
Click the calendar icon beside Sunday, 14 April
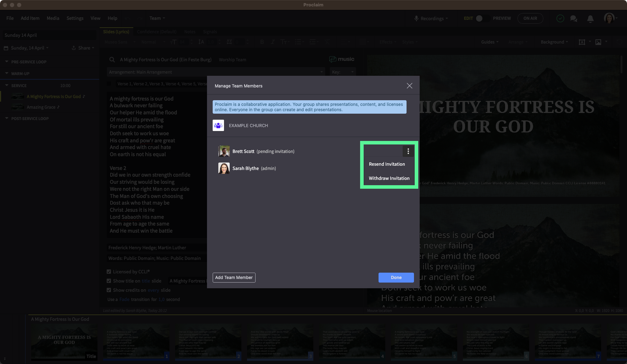click(6, 48)
